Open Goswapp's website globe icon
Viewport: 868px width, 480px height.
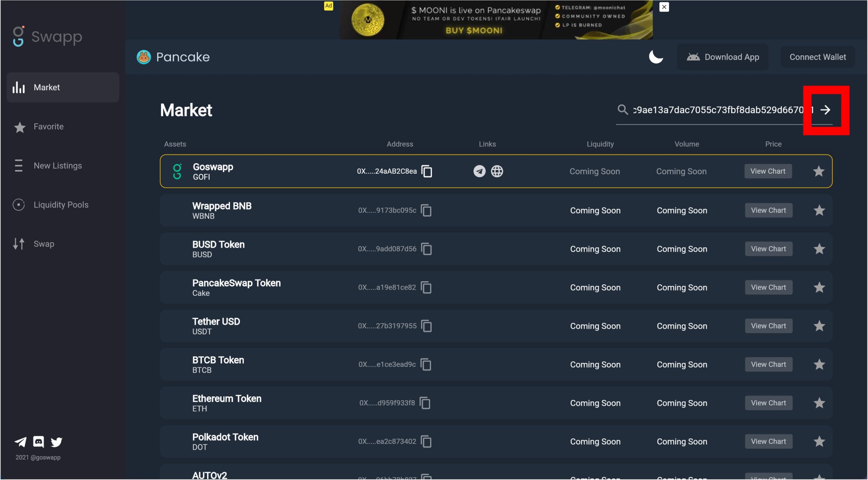(497, 171)
